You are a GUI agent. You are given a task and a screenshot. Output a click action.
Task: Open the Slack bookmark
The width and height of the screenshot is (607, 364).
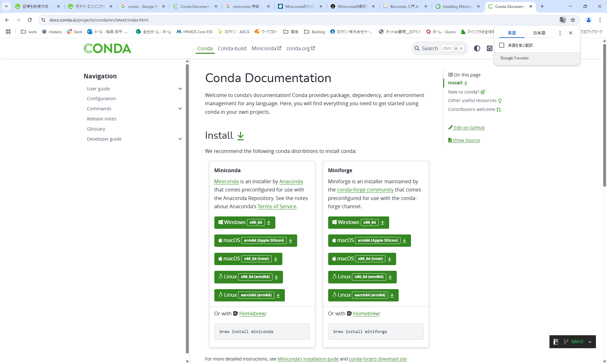tap(75, 32)
